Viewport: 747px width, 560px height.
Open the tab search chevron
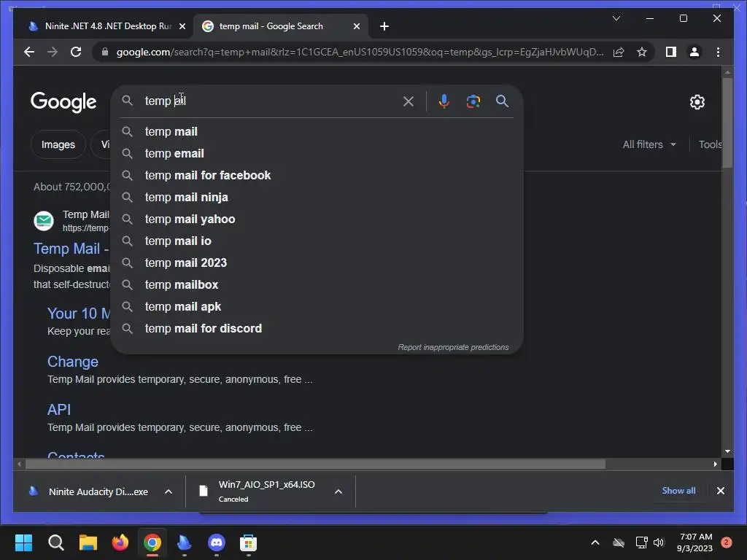(x=616, y=18)
